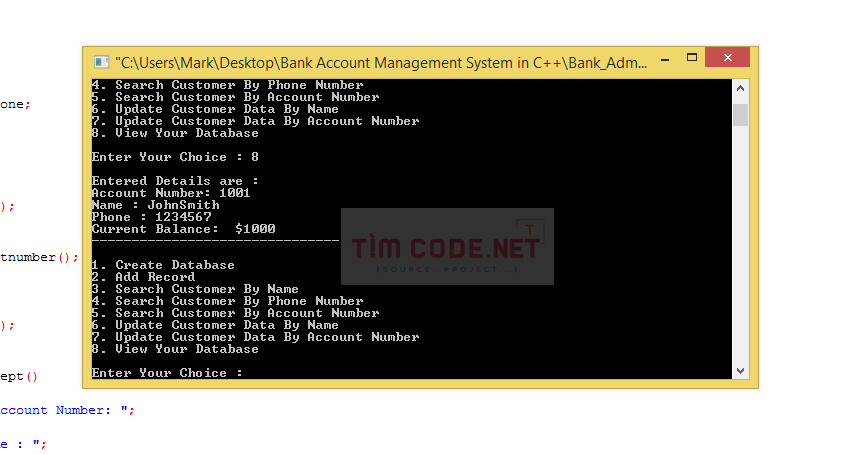This screenshot has height=454, width=855.
Task: Open the console window system menu icon
Action: [x=101, y=62]
